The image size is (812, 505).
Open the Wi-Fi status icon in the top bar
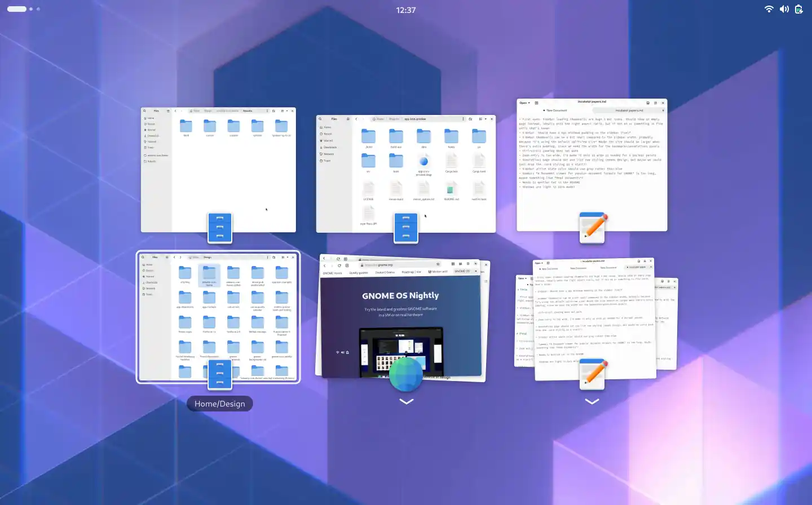769,9
